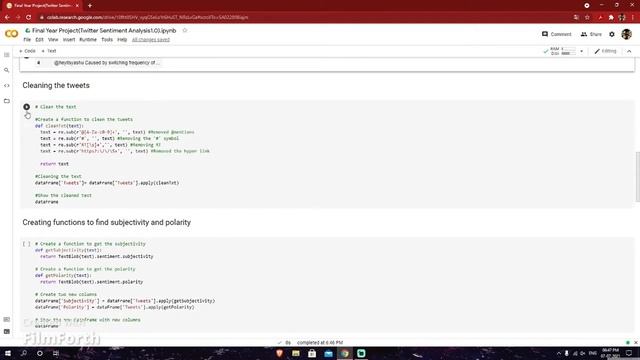Open Windows Task View from the taskbar
The image size is (640, 360).
[56, 353]
